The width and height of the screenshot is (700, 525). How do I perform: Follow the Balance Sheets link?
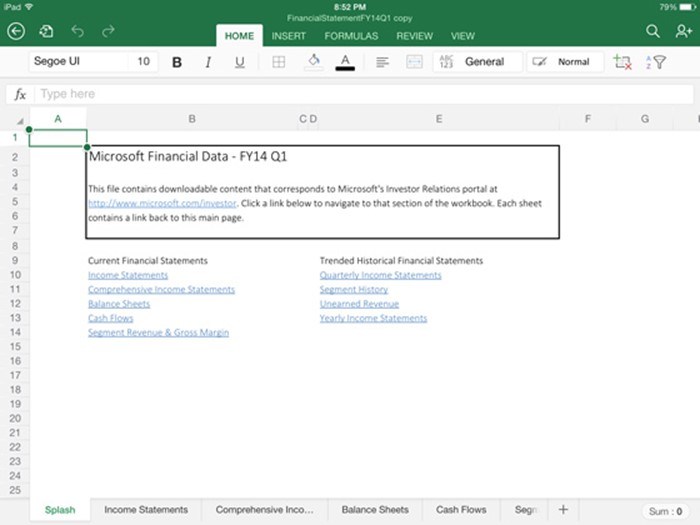click(x=119, y=304)
